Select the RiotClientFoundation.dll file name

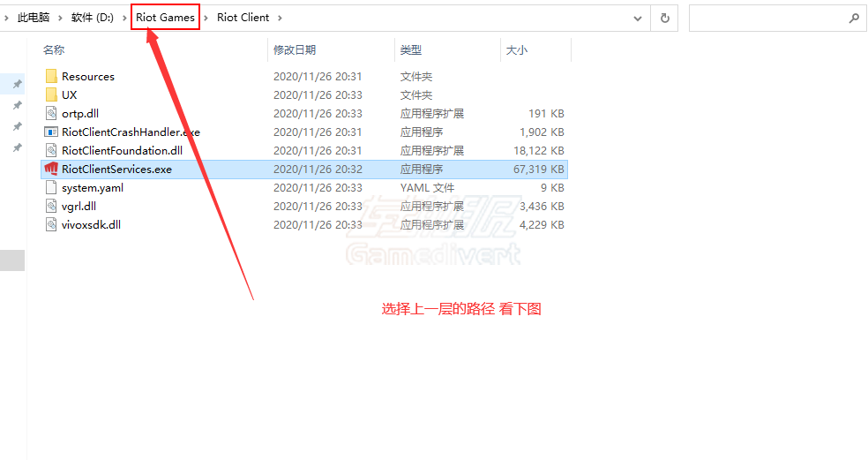coord(122,151)
